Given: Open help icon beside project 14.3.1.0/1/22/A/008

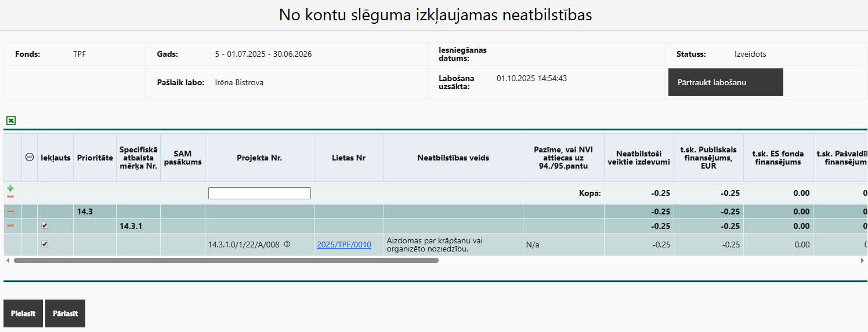Looking at the screenshot, I should [x=287, y=245].
